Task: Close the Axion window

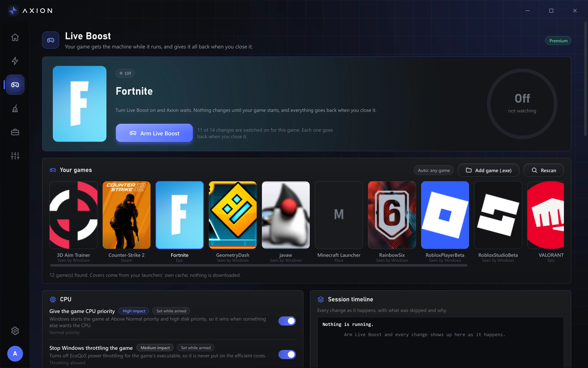Action: (x=575, y=10)
